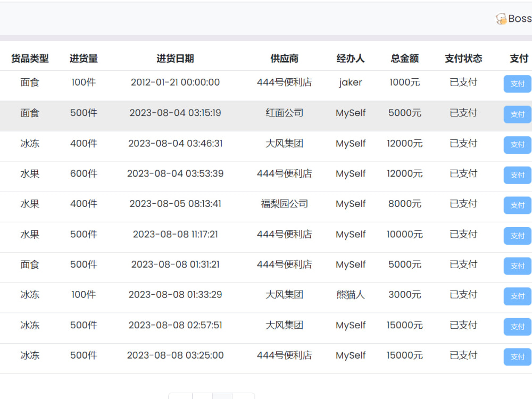Select the date 2023-08-04 03:46:31

tap(175, 143)
